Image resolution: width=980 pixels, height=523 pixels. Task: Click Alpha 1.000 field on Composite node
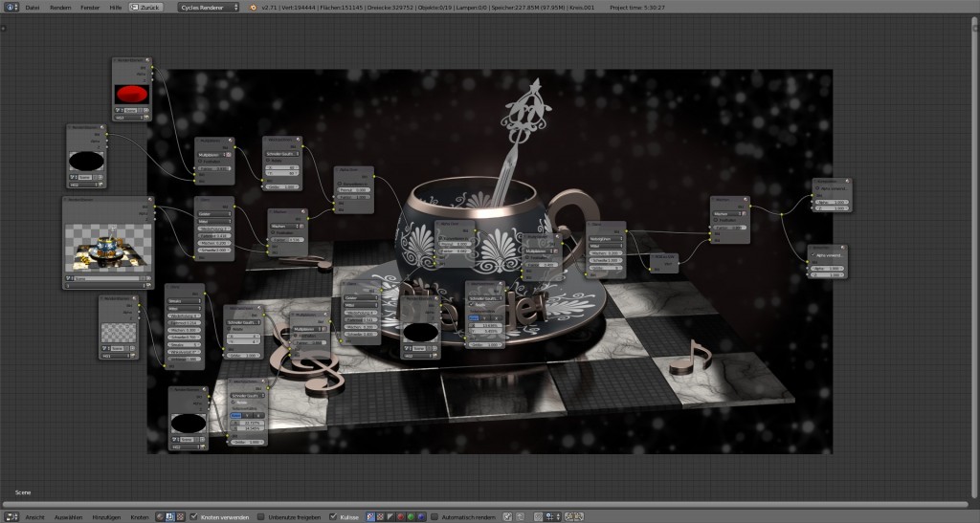(x=832, y=202)
